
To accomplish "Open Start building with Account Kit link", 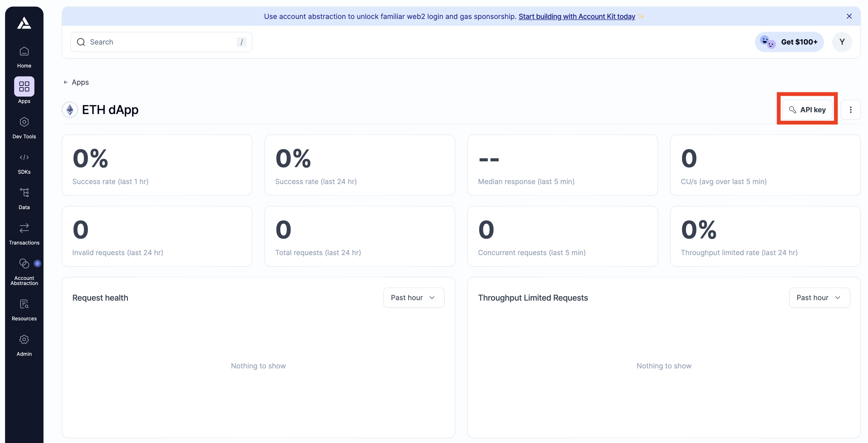I will coord(577,16).
